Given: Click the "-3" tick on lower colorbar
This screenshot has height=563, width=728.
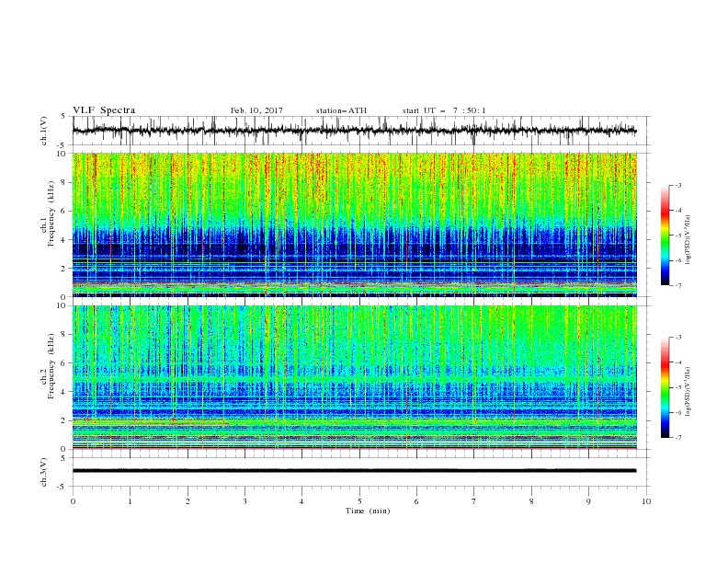Looking at the screenshot, I should coord(677,338).
